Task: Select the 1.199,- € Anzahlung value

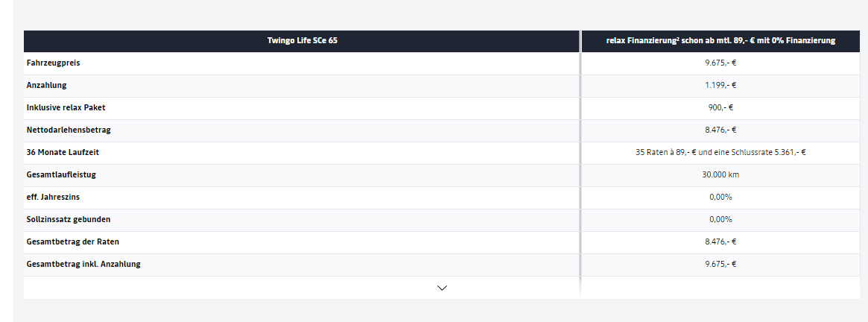Action: [x=720, y=86]
